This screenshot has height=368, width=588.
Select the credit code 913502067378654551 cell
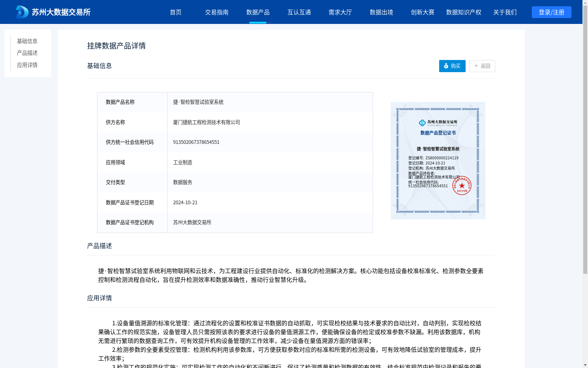coord(270,142)
